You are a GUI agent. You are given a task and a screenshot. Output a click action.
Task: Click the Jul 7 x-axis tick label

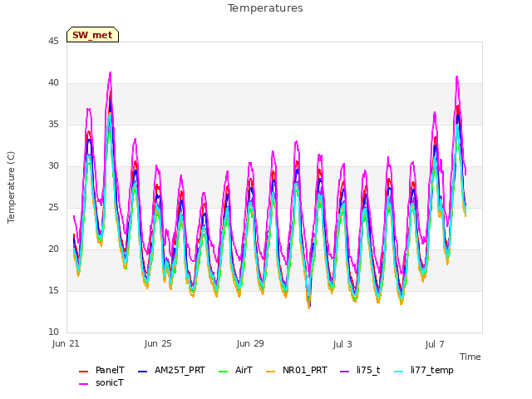coord(435,344)
